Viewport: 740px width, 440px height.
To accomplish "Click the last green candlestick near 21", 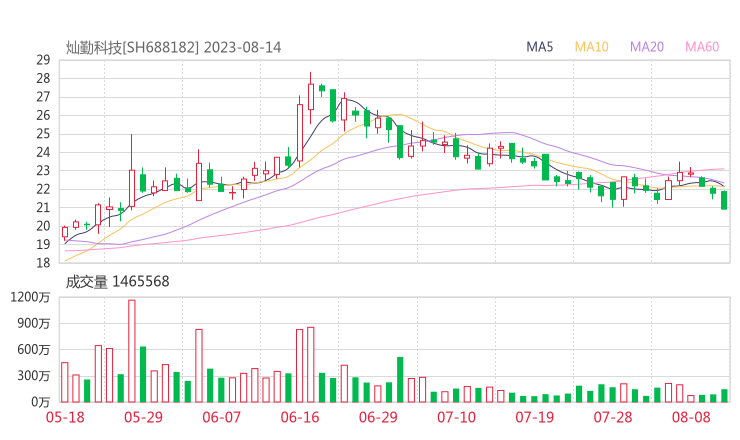I will (x=724, y=200).
